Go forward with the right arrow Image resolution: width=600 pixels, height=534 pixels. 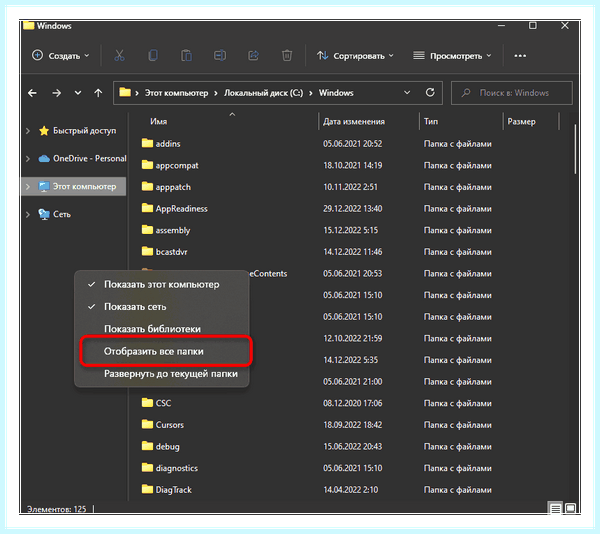coord(57,93)
